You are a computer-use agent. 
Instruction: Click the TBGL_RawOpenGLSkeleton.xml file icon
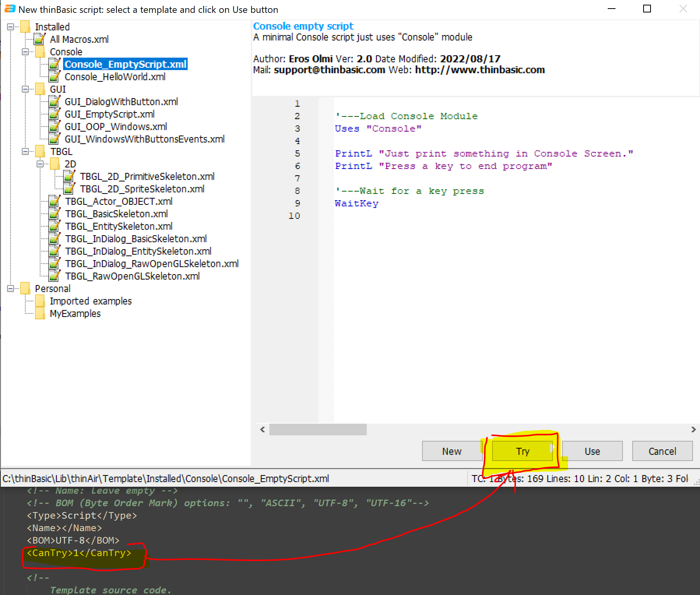[54, 276]
